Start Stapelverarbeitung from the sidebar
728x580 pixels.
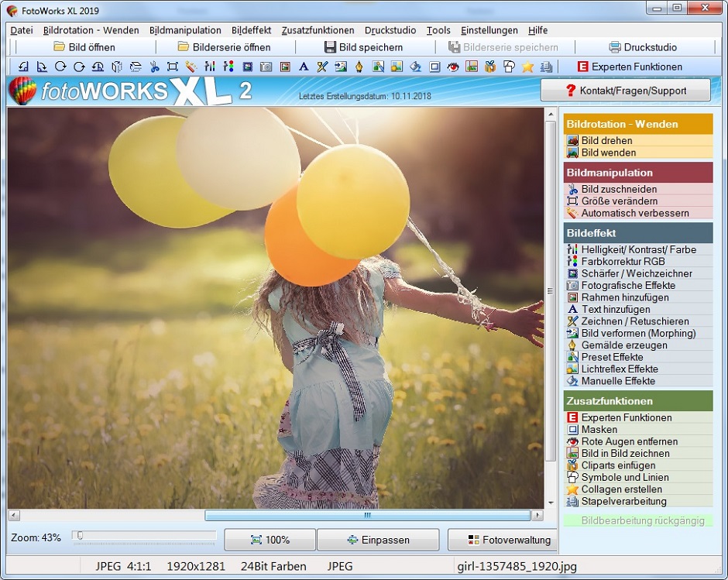(x=623, y=502)
